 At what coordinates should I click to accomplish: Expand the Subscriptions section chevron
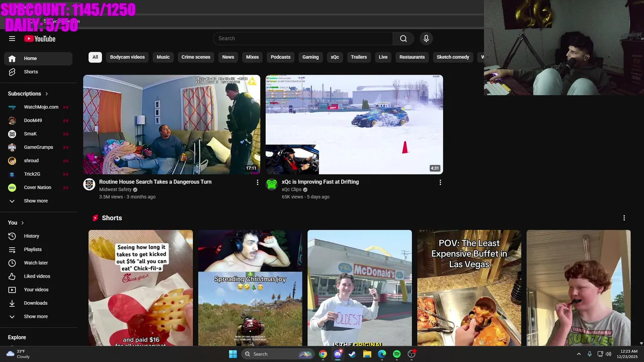point(47,94)
